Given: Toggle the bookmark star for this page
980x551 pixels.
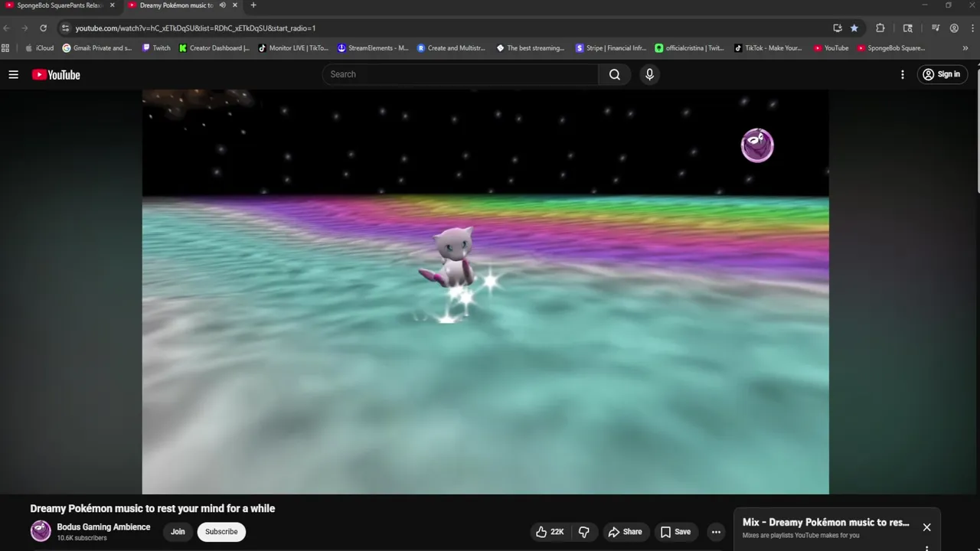Looking at the screenshot, I should click(x=854, y=28).
